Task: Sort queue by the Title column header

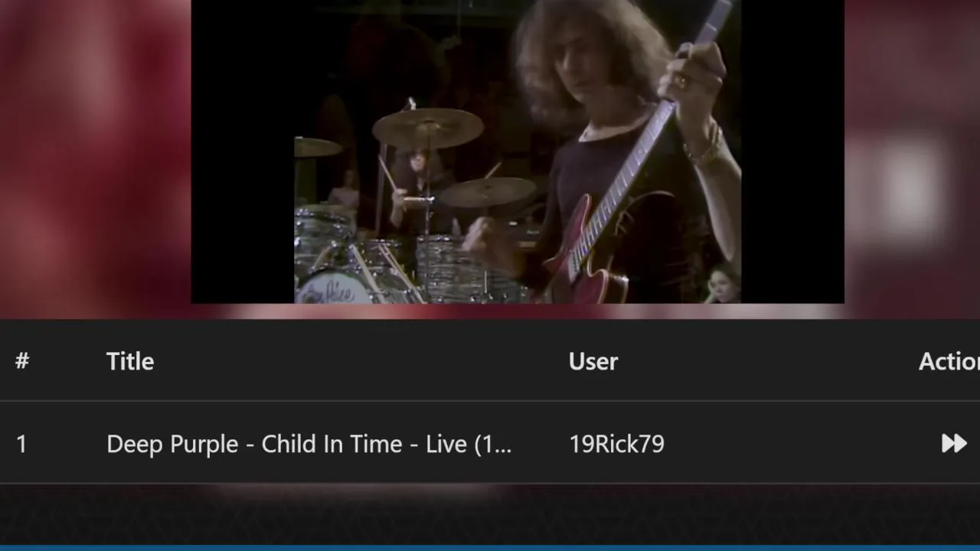Action: tap(130, 361)
